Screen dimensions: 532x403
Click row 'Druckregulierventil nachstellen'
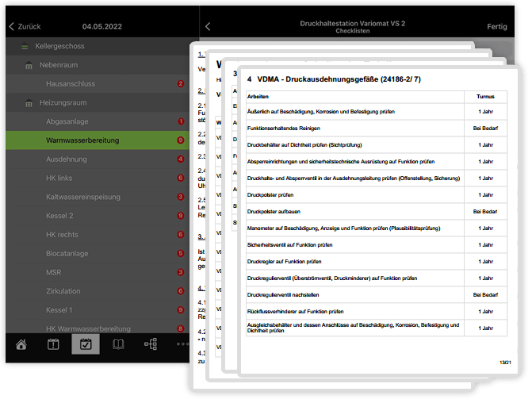[x=377, y=294]
